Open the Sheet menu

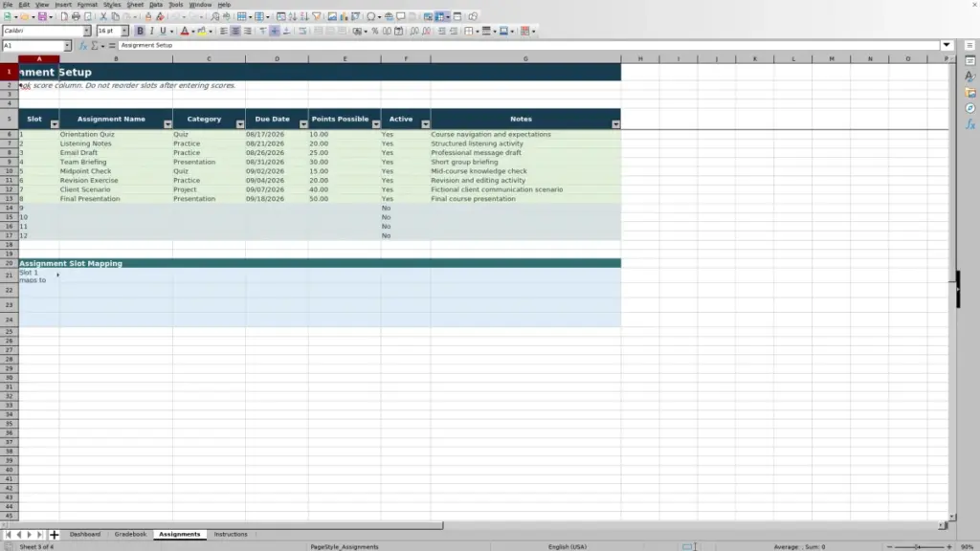point(135,5)
